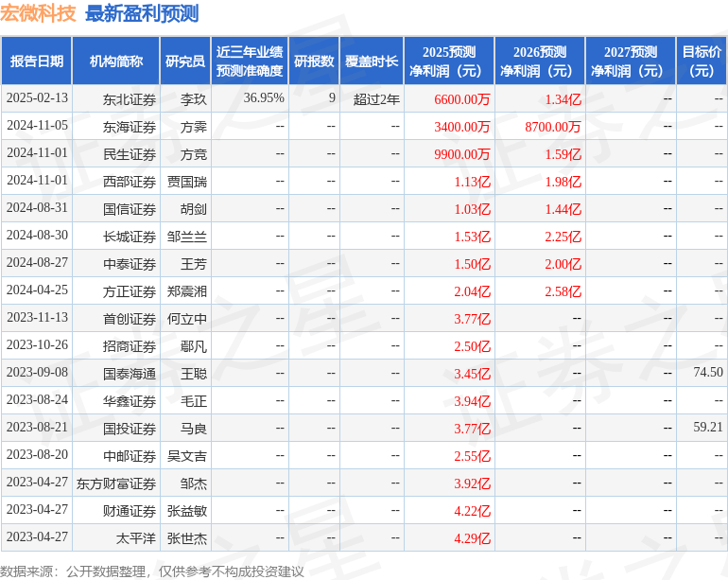Image resolution: width=728 pixels, height=580 pixels.
Task: Click the 2027预测净利润 column header
Action: pyautogui.click(x=631, y=61)
